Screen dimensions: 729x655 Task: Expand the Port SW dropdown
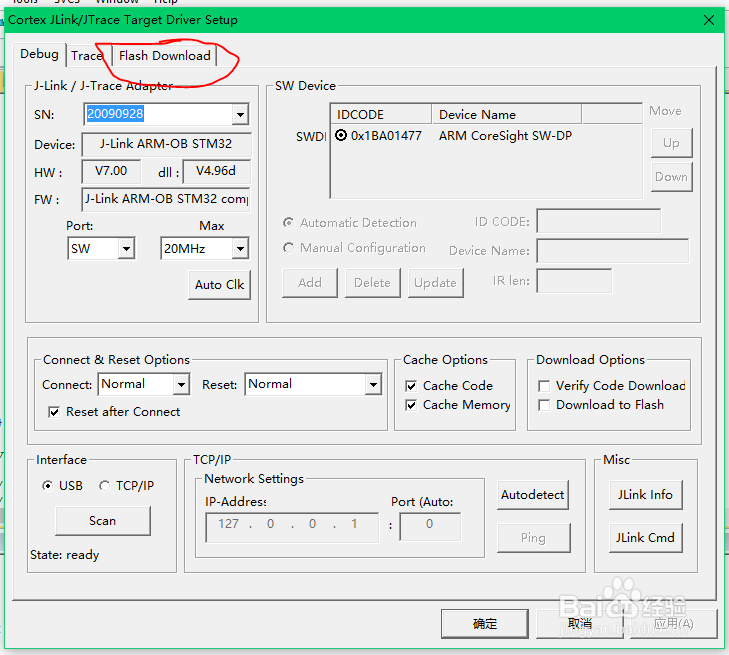coord(126,249)
